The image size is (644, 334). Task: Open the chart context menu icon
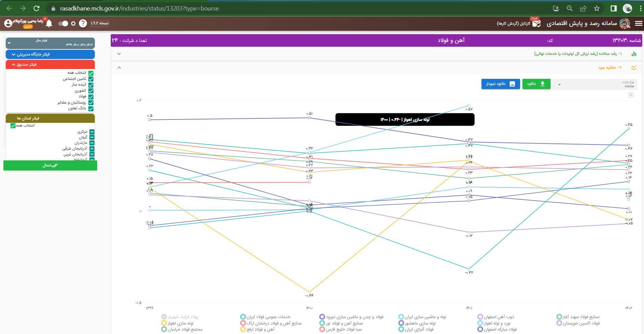tap(631, 95)
